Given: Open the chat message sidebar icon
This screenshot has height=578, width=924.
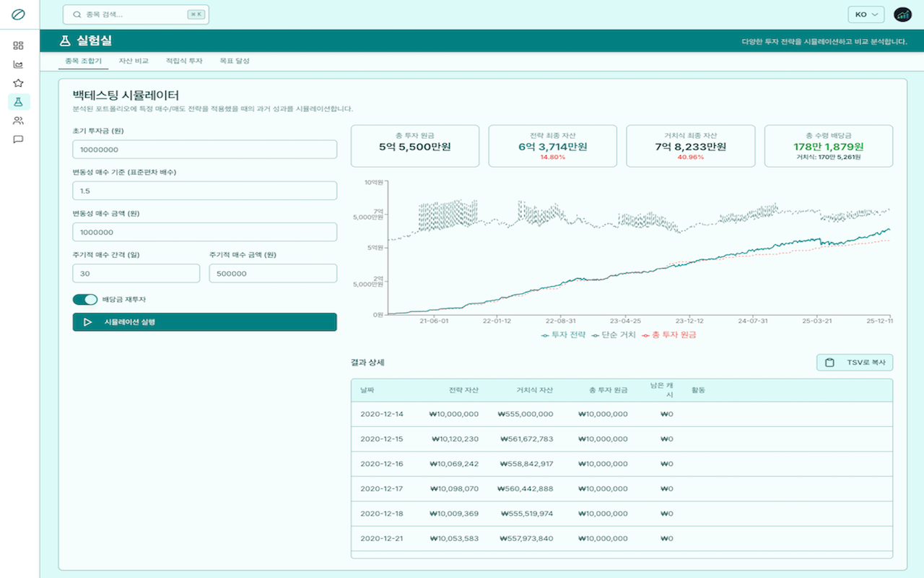Looking at the screenshot, I should pos(19,139).
